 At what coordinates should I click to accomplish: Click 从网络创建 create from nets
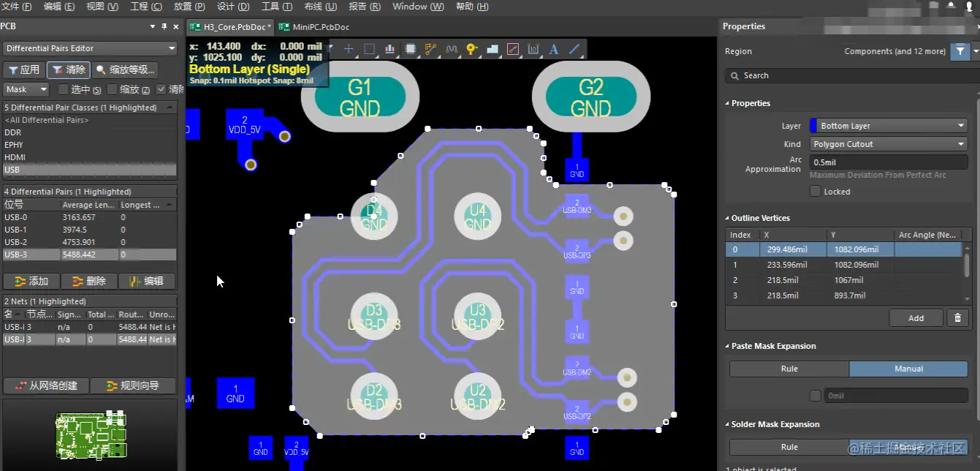tap(45, 385)
